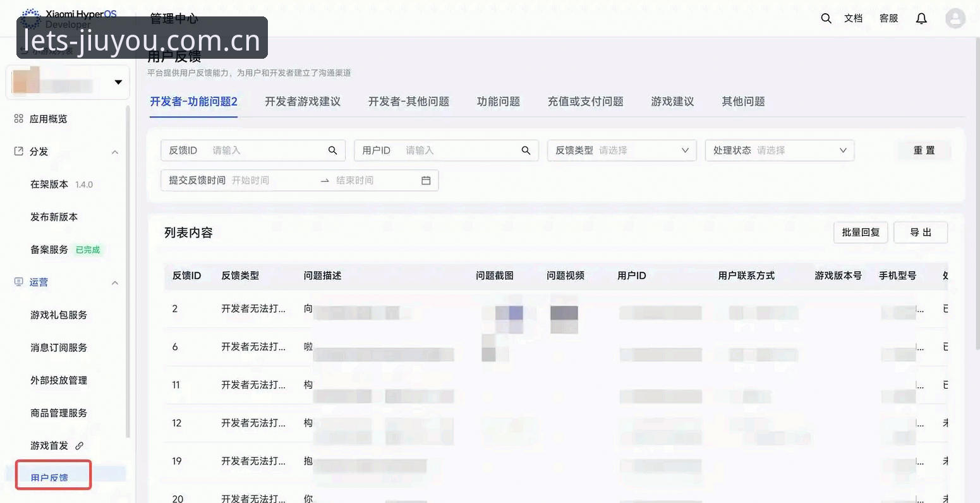
Task: Open 客服 link in header
Action: (x=888, y=18)
